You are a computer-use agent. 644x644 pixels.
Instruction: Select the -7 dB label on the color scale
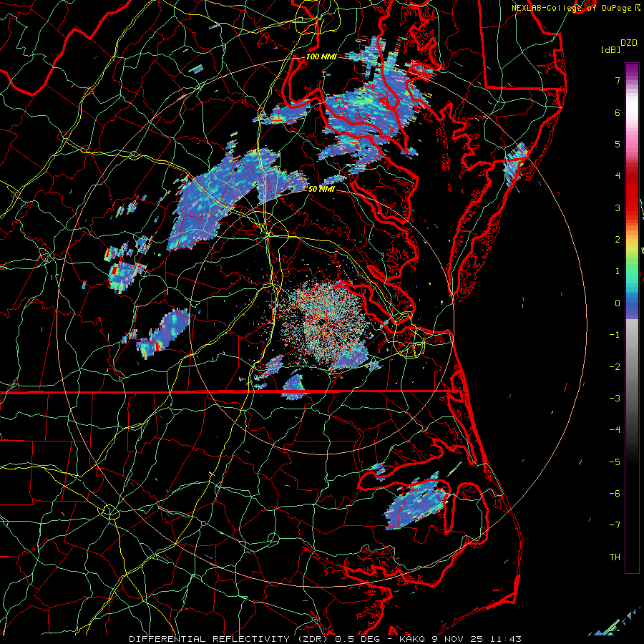pyautogui.click(x=615, y=525)
